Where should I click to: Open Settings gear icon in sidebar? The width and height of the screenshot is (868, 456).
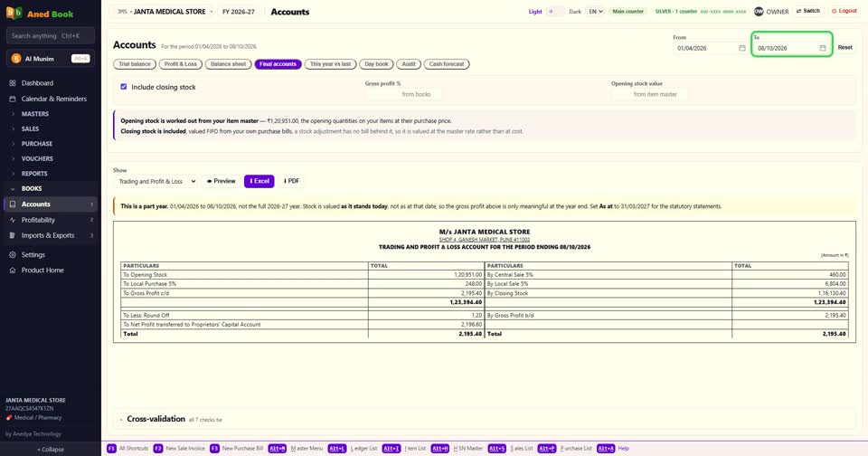[x=12, y=255]
